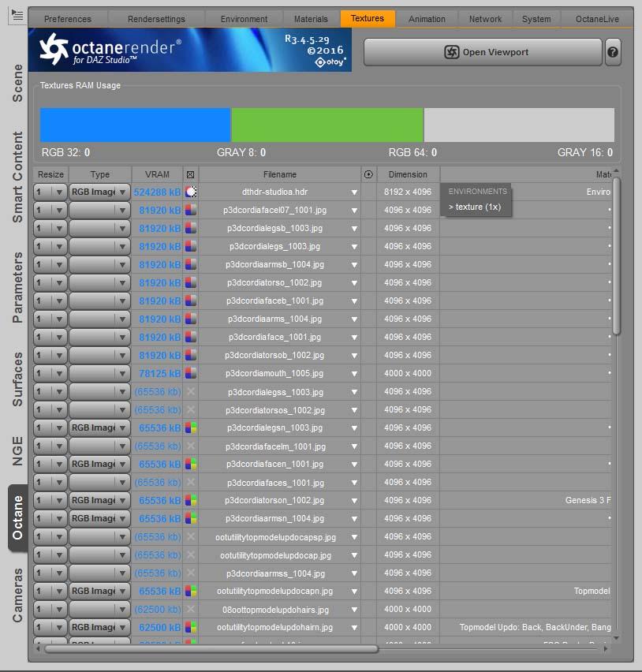This screenshot has width=642, height=672.
Task: Open Resize dropdown for dthdr-studioa.hdr
Action: [50, 192]
